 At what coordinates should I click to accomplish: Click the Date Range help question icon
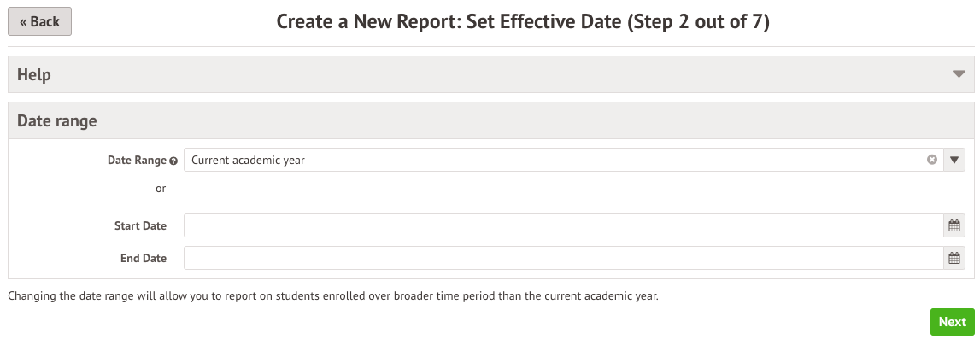click(x=173, y=161)
